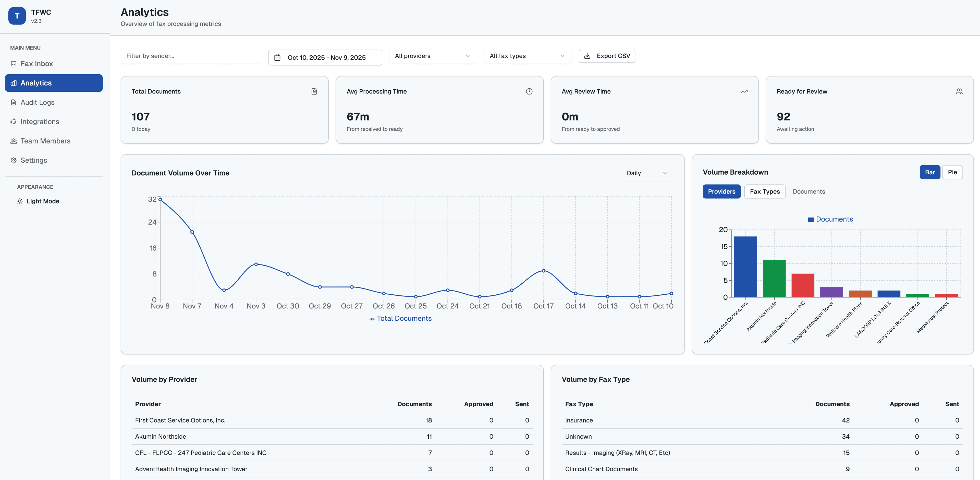Open the Settings gear item

pyautogui.click(x=33, y=160)
